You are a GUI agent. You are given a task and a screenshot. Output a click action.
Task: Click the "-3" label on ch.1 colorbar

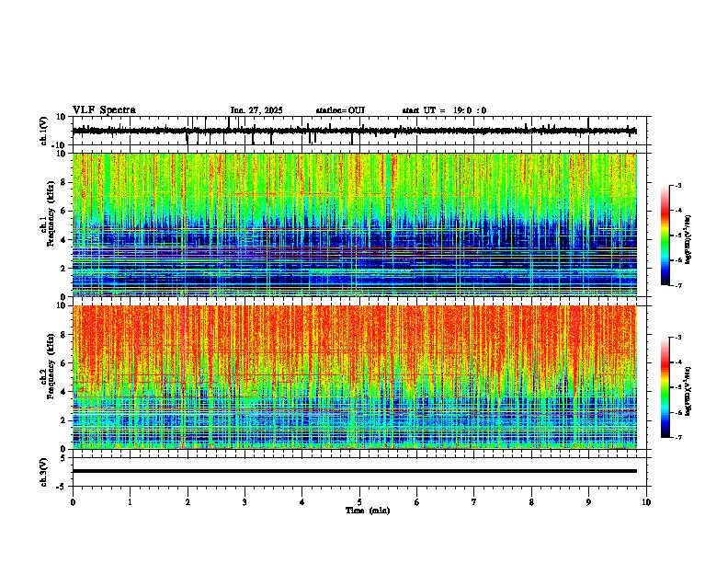(678, 185)
